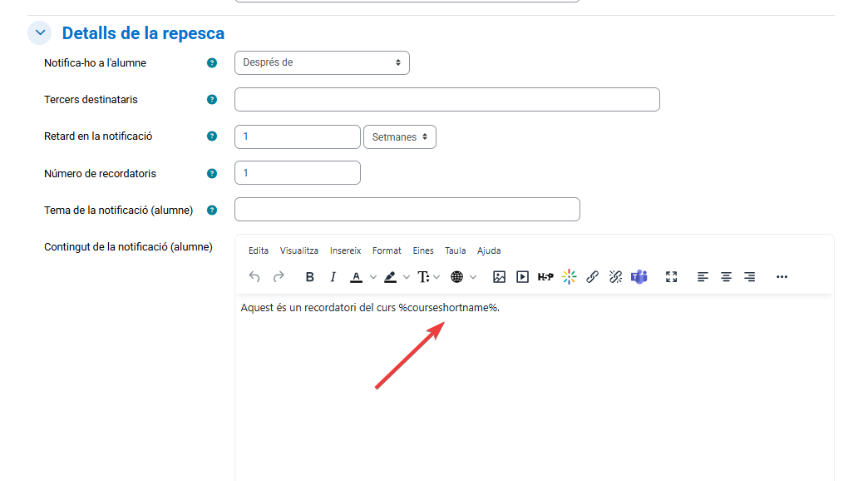The height and width of the screenshot is (481, 868).
Task: Center-align the text in editor
Action: click(x=726, y=277)
